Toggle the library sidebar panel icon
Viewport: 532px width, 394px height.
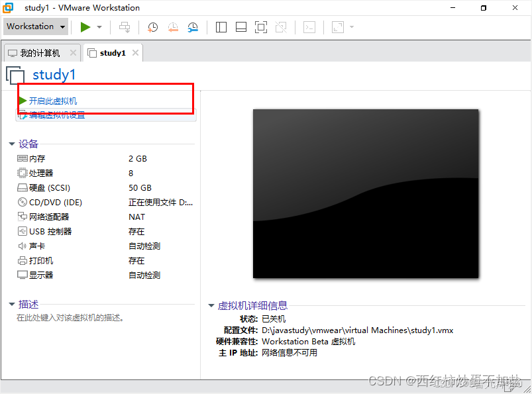click(x=221, y=27)
